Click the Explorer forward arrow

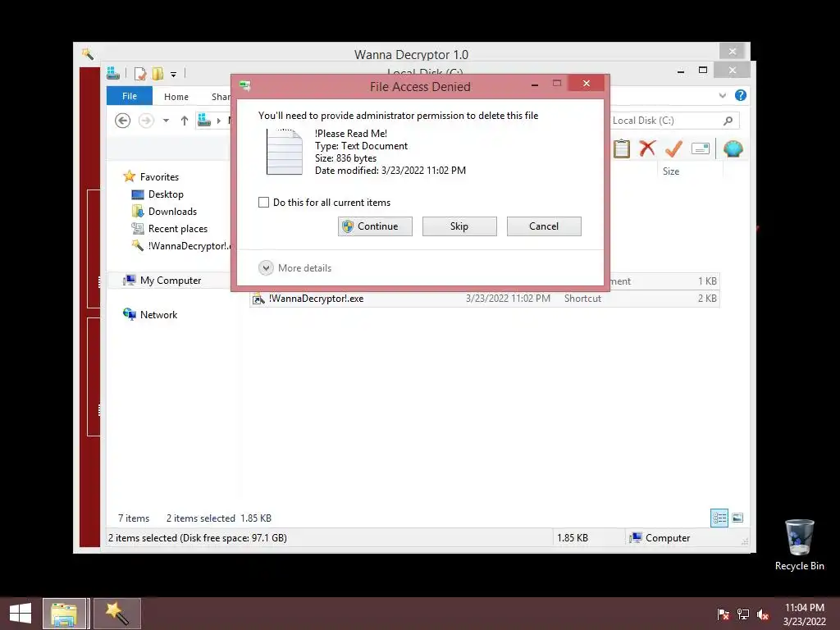(x=146, y=121)
